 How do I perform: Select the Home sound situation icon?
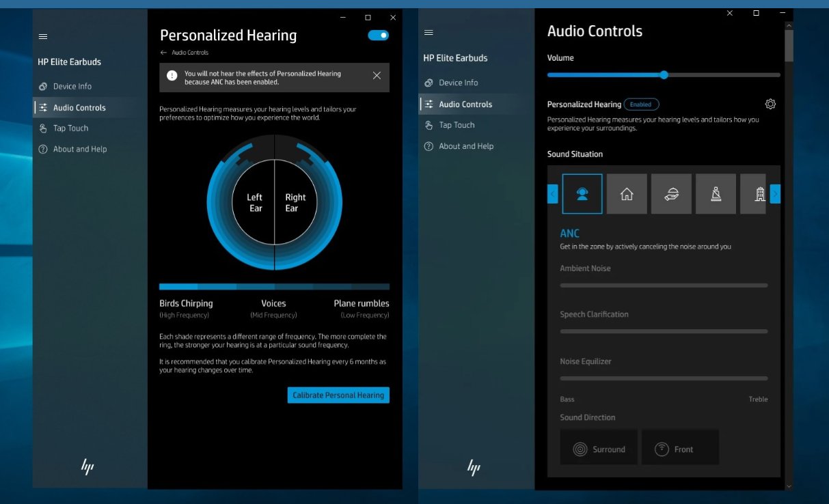coord(627,194)
